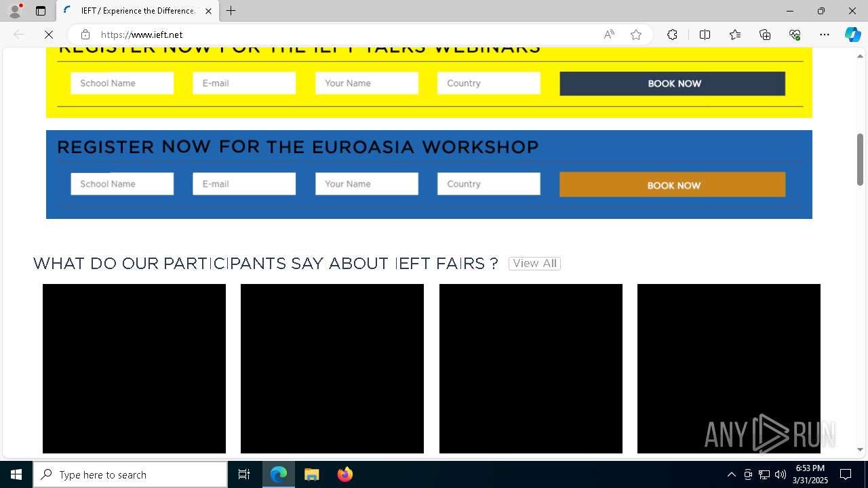Screen dimensions: 868x488
Task: Click WHAT DO OUR PARTICIPANTS SAY heading
Action: [x=266, y=264]
